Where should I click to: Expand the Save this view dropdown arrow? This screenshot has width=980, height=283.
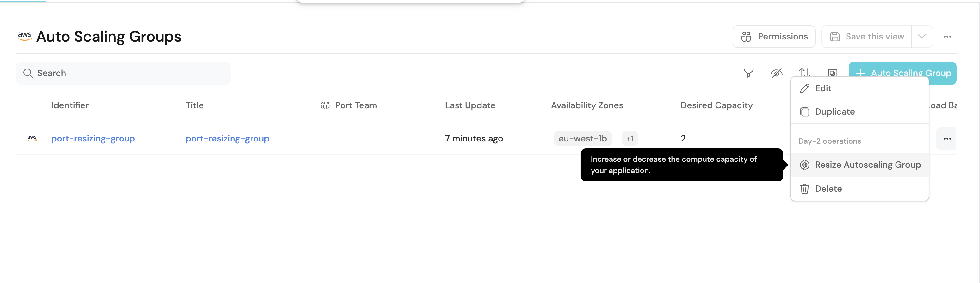[921, 37]
